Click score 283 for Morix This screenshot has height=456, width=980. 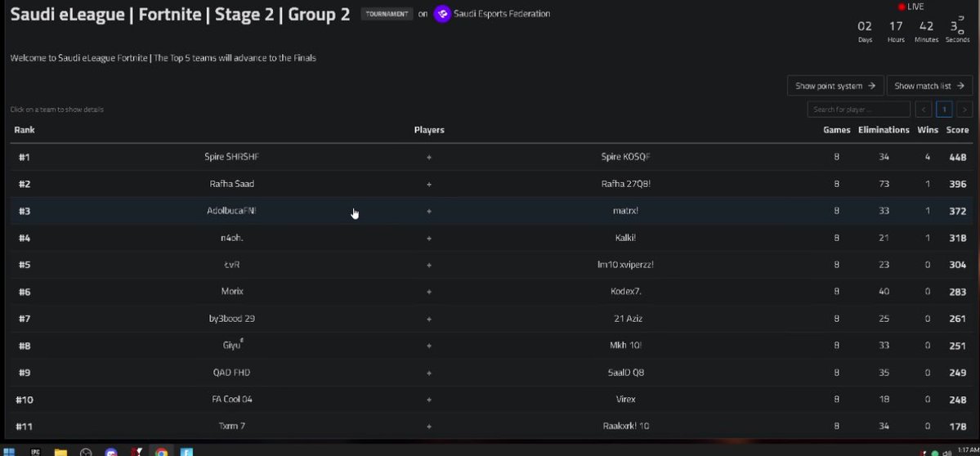[x=957, y=292]
